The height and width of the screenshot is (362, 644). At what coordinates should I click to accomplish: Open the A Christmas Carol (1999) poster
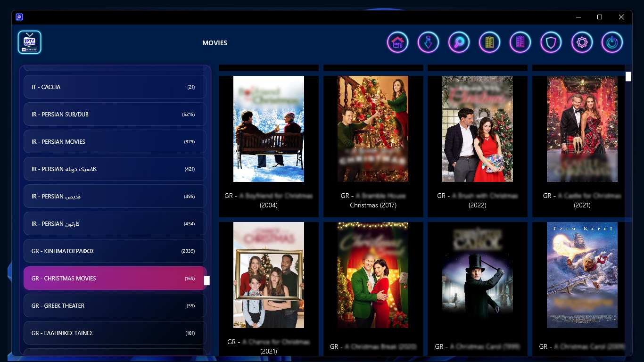477,275
